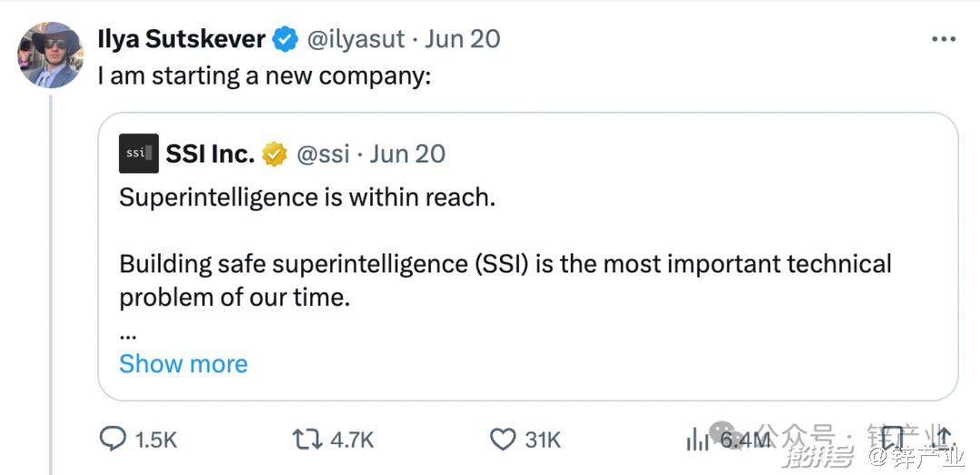This screenshot has height=475, width=980.
Task: Reply to Ilya Sutskever's tweet
Action: pos(113,440)
